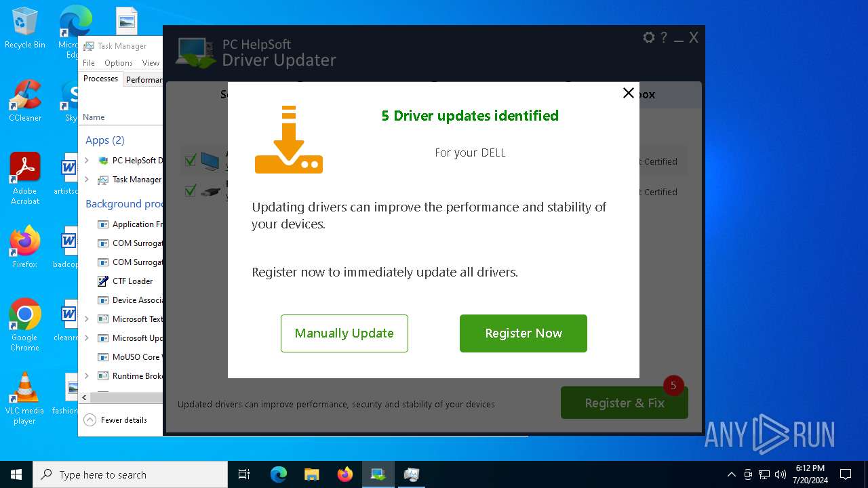Click the Background processes group header
868x488 pixels.
pyautogui.click(x=124, y=203)
